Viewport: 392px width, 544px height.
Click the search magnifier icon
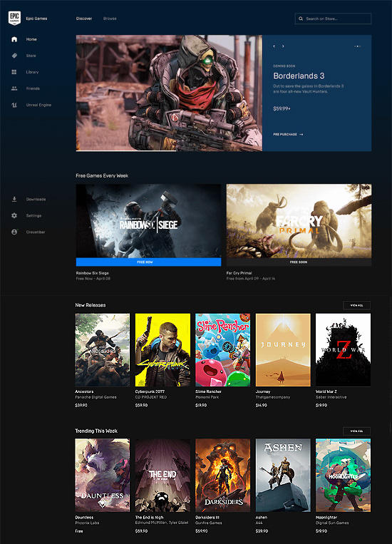[301, 19]
